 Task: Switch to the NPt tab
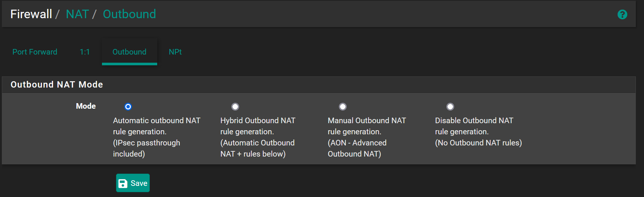point(175,52)
